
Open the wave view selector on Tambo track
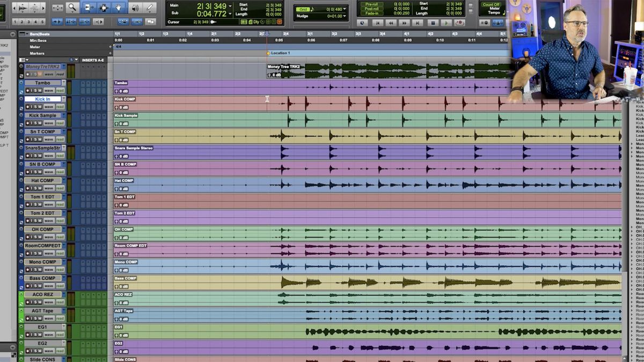[49, 91]
